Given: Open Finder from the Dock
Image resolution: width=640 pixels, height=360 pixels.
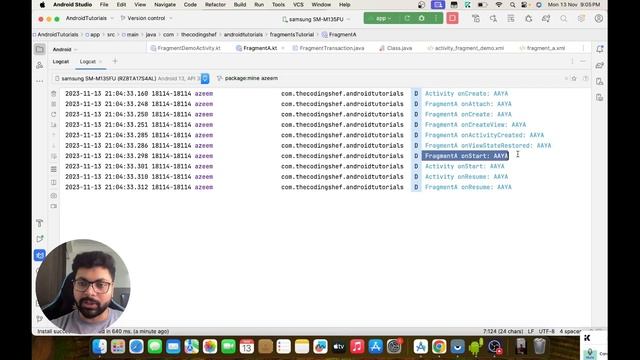Looking at the screenshot, I should [x=100, y=347].
